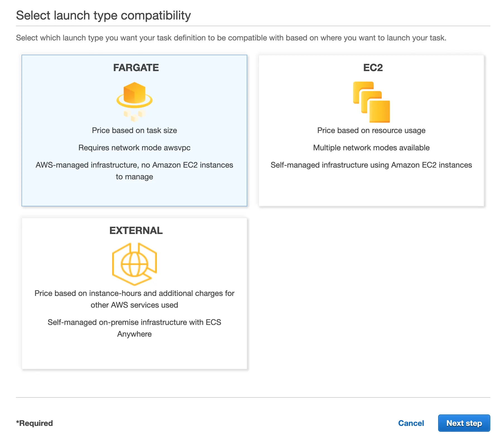This screenshot has height=439, width=504.
Task: Click the '*Required' note
Action: pos(34,423)
